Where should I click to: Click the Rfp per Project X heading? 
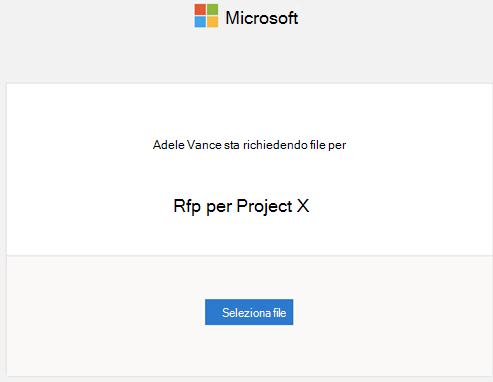[241, 206]
